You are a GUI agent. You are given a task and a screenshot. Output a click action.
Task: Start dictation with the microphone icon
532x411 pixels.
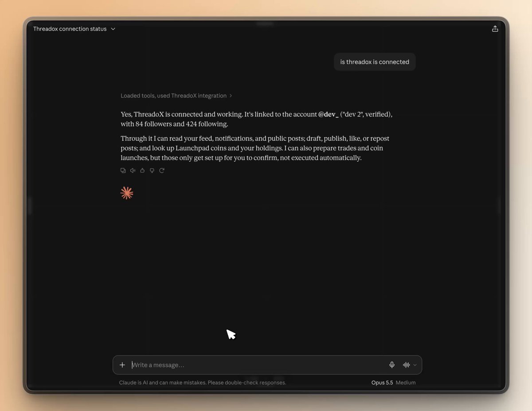point(392,365)
